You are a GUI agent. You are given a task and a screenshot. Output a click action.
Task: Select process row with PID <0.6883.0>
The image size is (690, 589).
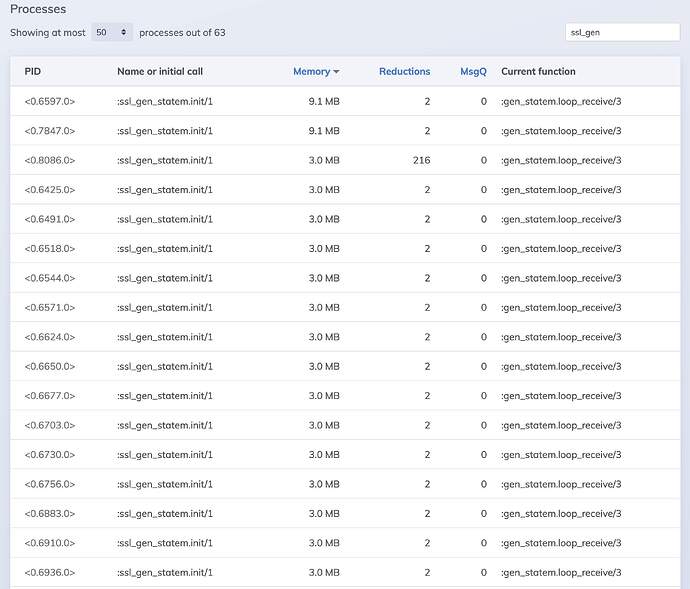pos(345,514)
